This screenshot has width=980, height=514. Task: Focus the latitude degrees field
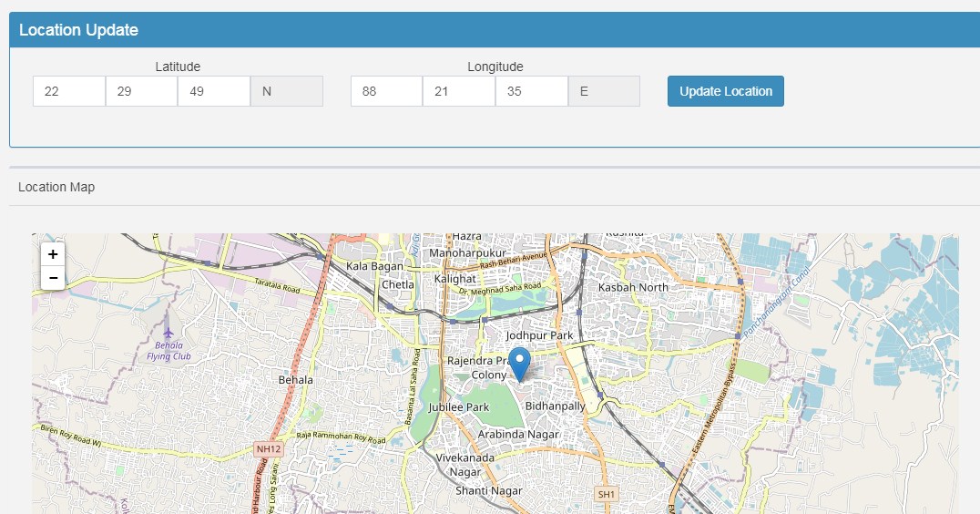(x=69, y=91)
